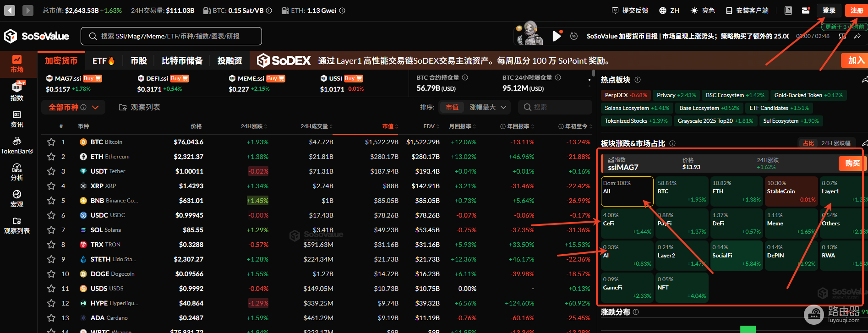The height and width of the screenshot is (333, 868).
Task: Share the daily report audio
Action: click(x=857, y=36)
